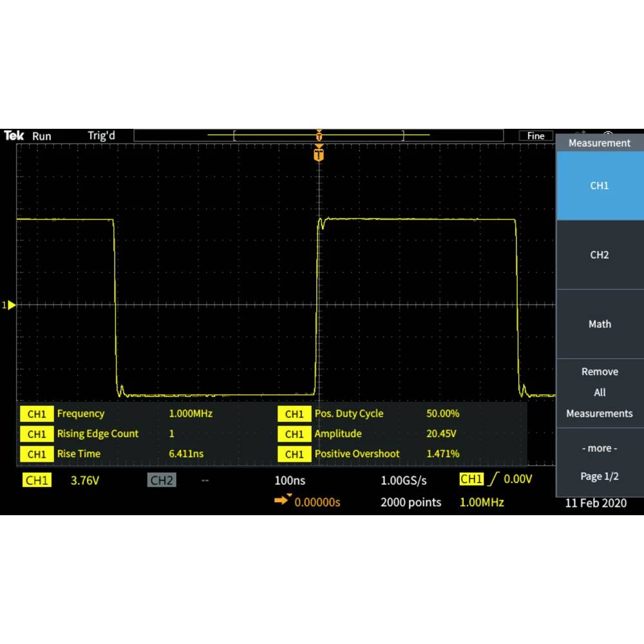Choose the Math measurement source
This screenshot has width=644, height=644.
click(x=599, y=324)
